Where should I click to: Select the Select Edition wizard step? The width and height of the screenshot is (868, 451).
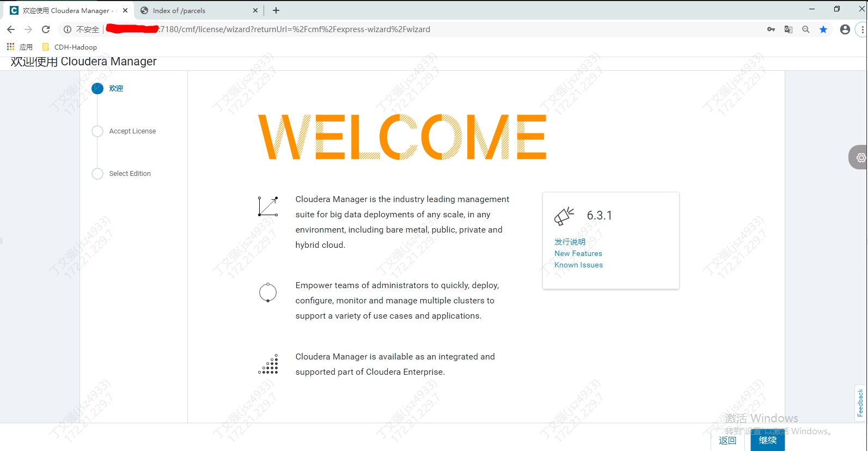[121, 174]
